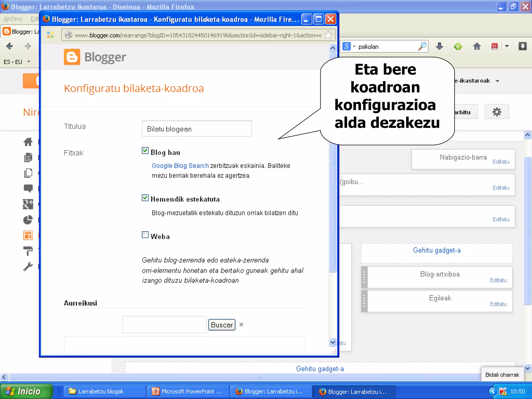The width and height of the screenshot is (532, 399).
Task: Click into the Titulua text field
Action: point(197,129)
